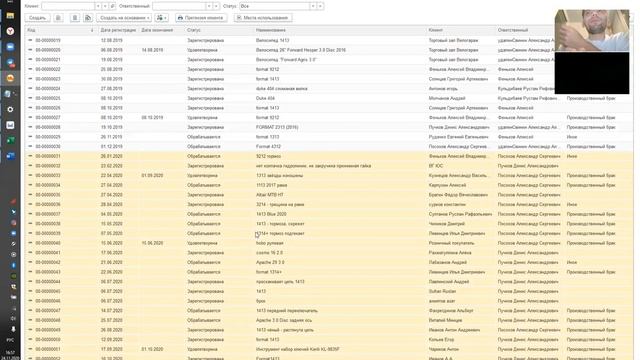This screenshot has height=360, width=640.
Task: Select row Инструмент набор ключей Kenli
Action: [x=329, y=349]
